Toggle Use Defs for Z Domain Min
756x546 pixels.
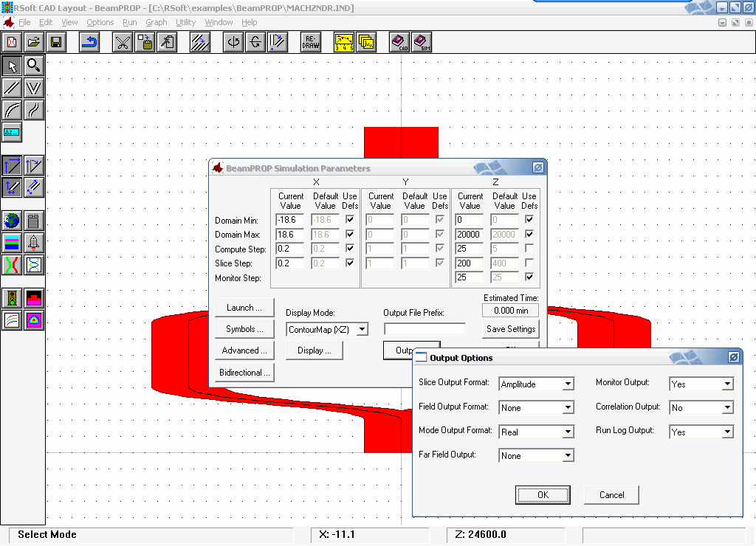pos(529,220)
